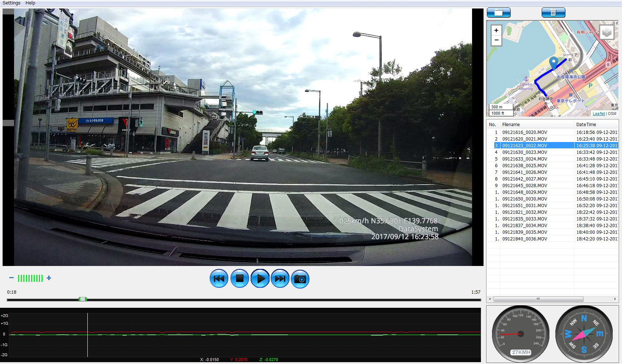
Task: Open the Help menu
Action: tap(30, 3)
